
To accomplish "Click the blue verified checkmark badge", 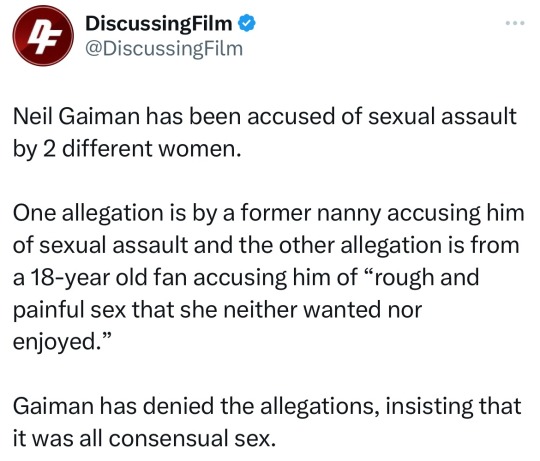I will (247, 23).
